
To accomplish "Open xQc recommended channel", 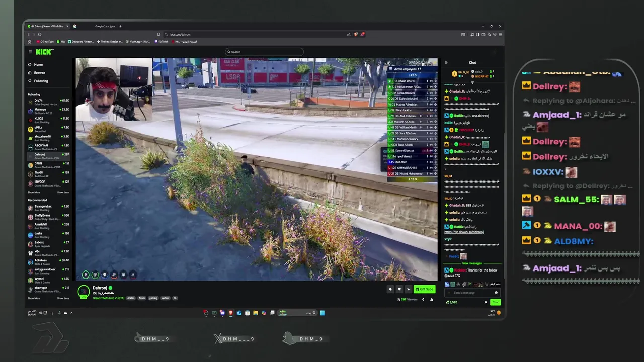I will coord(48,252).
